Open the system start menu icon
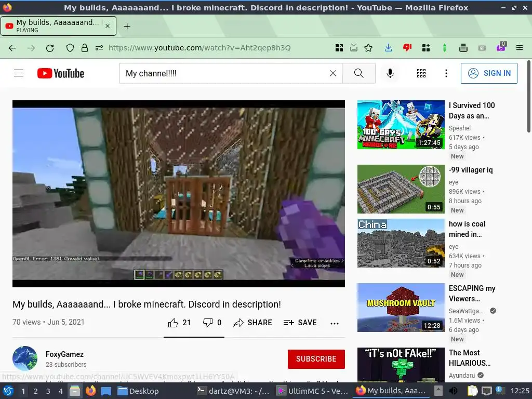The image size is (532, 399). coord(8,391)
